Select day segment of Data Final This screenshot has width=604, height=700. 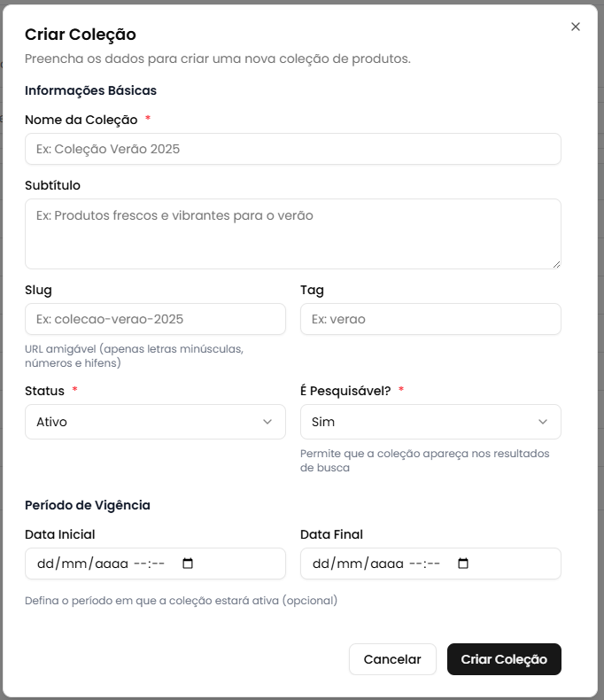321,564
